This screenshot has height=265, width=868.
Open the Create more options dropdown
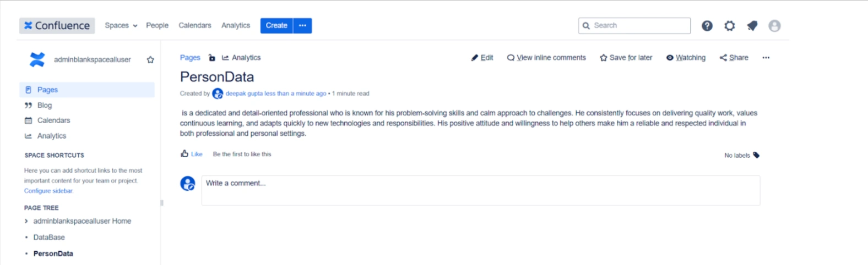(x=302, y=25)
